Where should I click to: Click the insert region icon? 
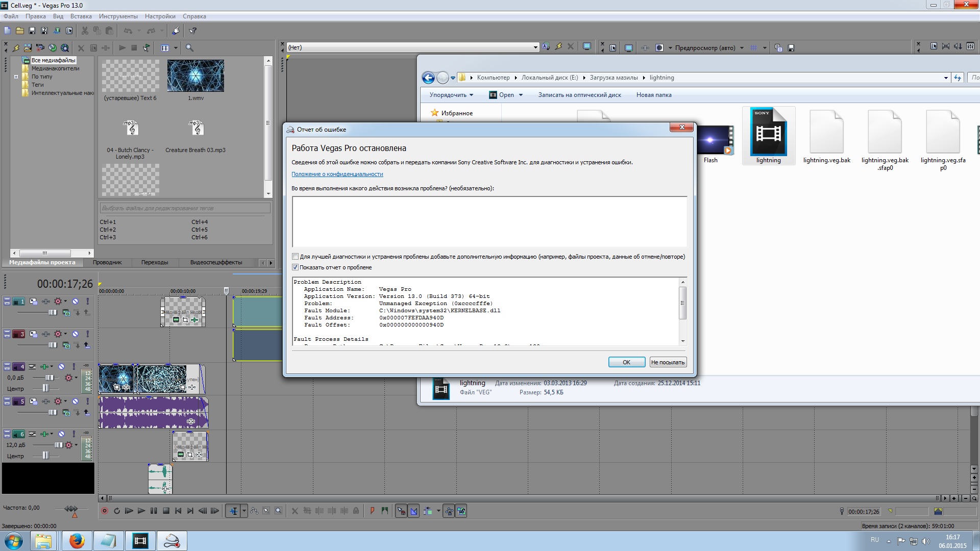[x=384, y=511]
